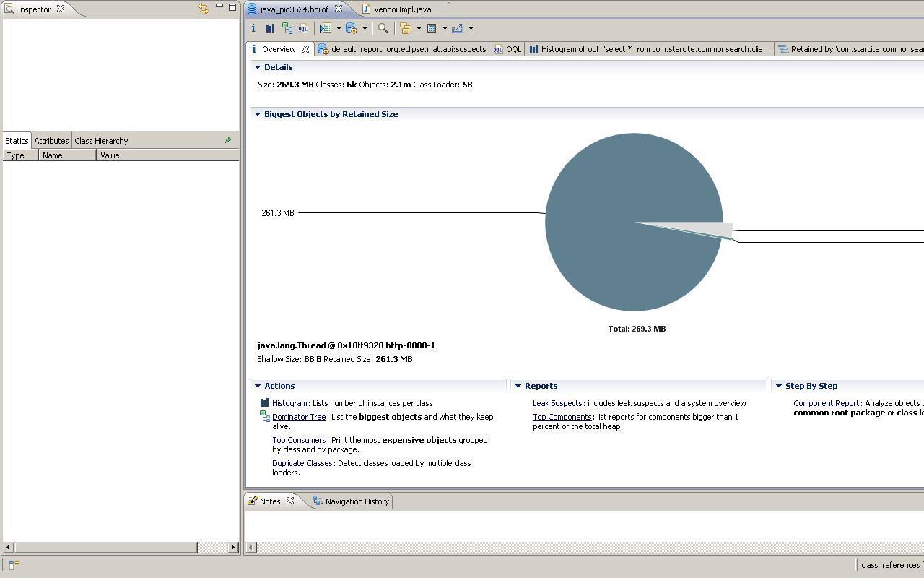Open the OQL Studio toolbar icon
Image resolution: width=924 pixels, height=578 pixels.
tap(302, 28)
